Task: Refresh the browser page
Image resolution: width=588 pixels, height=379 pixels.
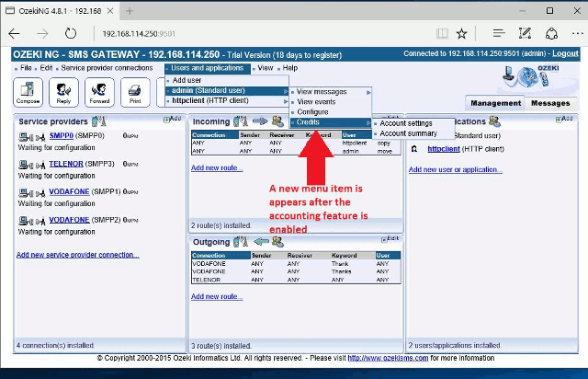Action: (x=71, y=34)
